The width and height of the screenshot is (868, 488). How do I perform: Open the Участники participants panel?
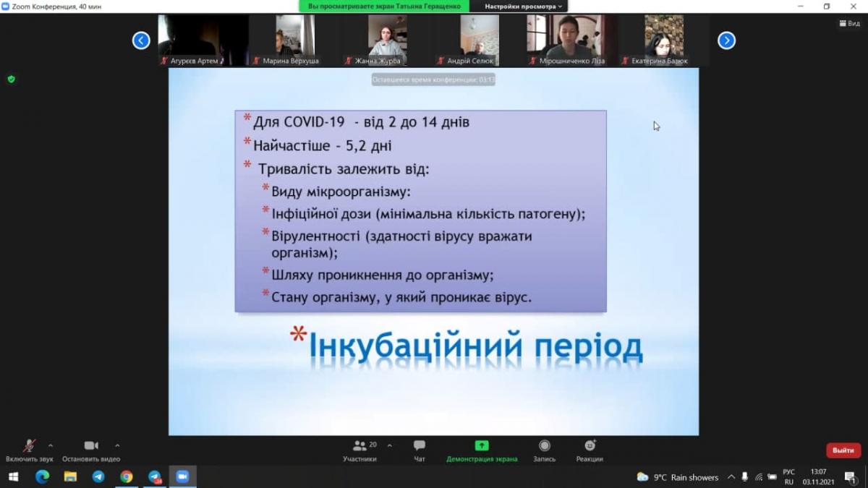pyautogui.click(x=359, y=450)
